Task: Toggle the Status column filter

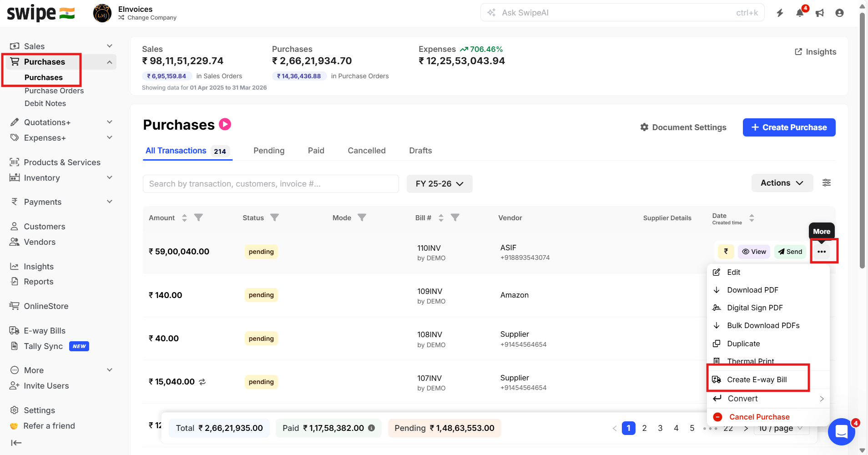Action: [x=274, y=217]
